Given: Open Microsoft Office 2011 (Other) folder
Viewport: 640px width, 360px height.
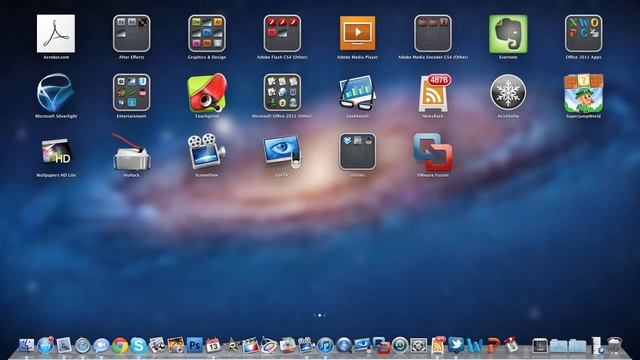Looking at the screenshot, I should click(282, 93).
